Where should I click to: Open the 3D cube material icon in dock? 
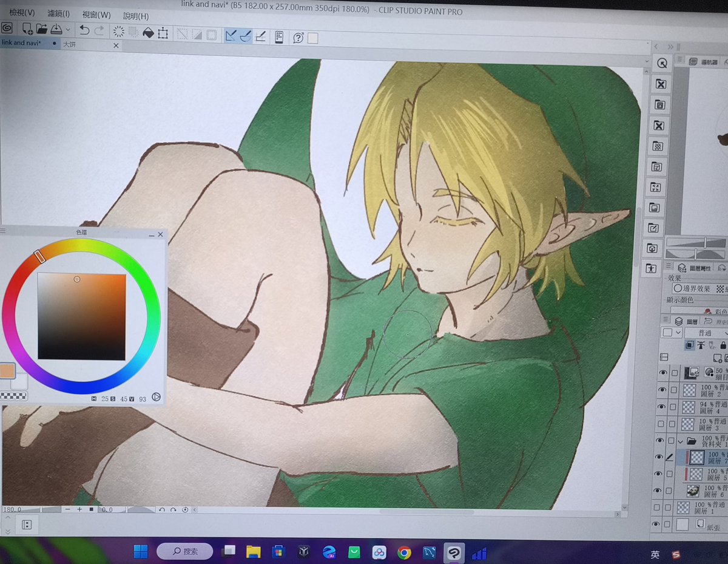(652, 248)
